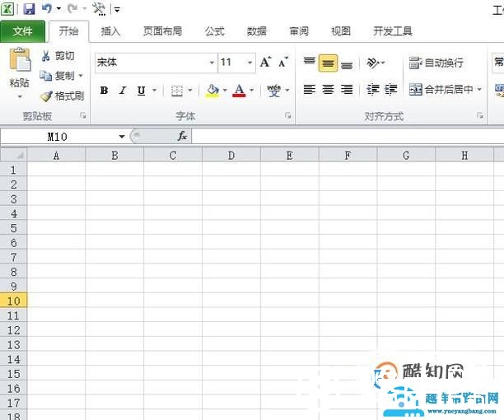Open 对齐方式 group dialog launcher
Screen dimensions: 504x420
[x=480, y=115]
